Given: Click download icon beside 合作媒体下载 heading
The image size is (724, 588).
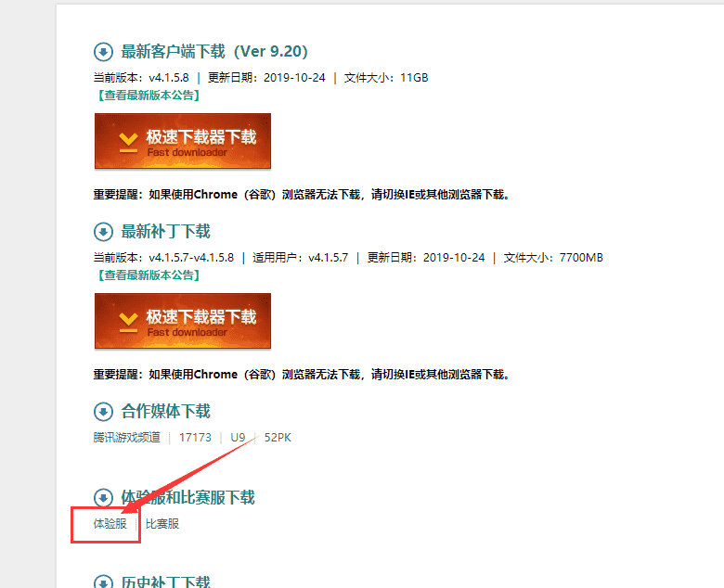Looking at the screenshot, I should 103,412.
